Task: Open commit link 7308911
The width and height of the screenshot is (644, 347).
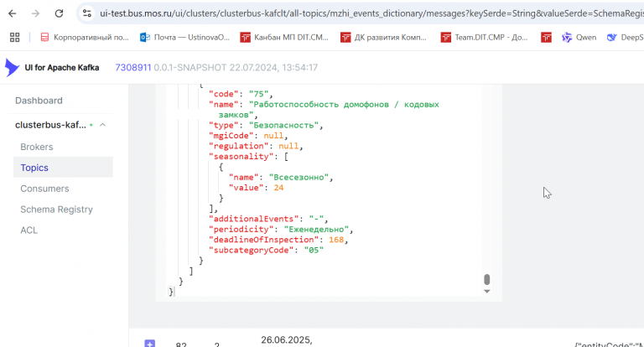Action: pos(133,67)
